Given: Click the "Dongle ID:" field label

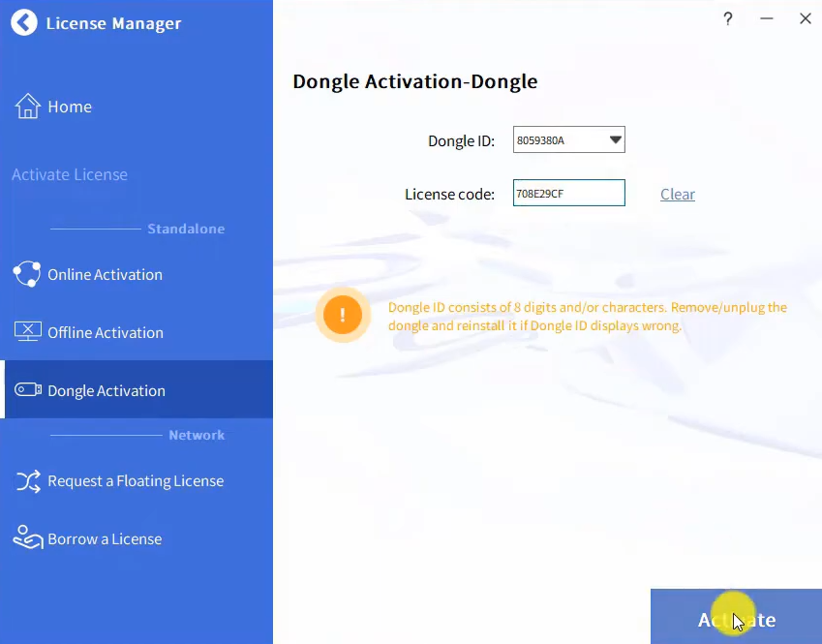Looking at the screenshot, I should pyautogui.click(x=461, y=140).
